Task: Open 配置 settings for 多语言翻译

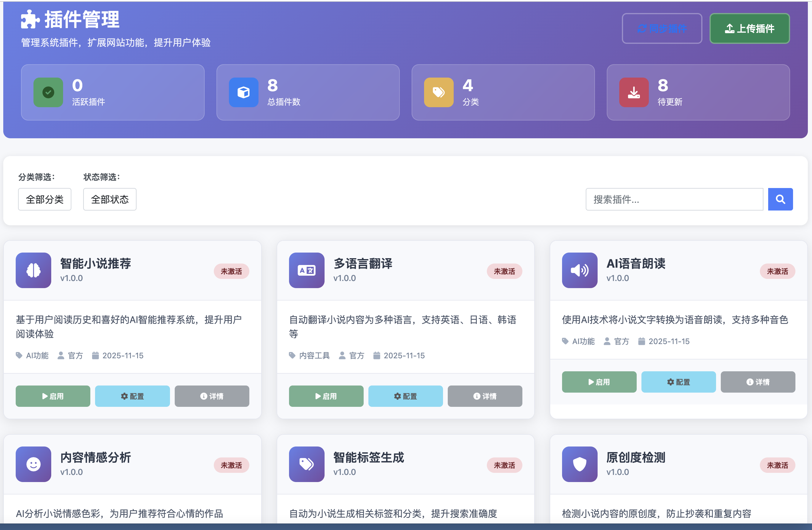Action: [405, 396]
